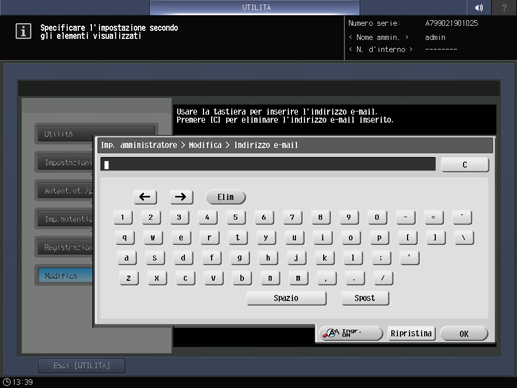Screen dimensions: 517x388
Task: Tap the e key
Action: pyautogui.click(x=181, y=238)
